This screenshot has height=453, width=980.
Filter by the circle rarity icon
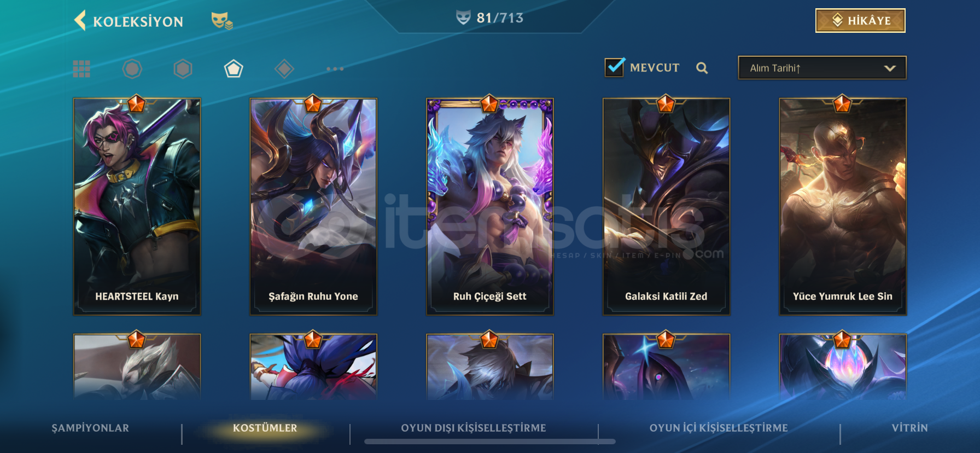[132, 69]
